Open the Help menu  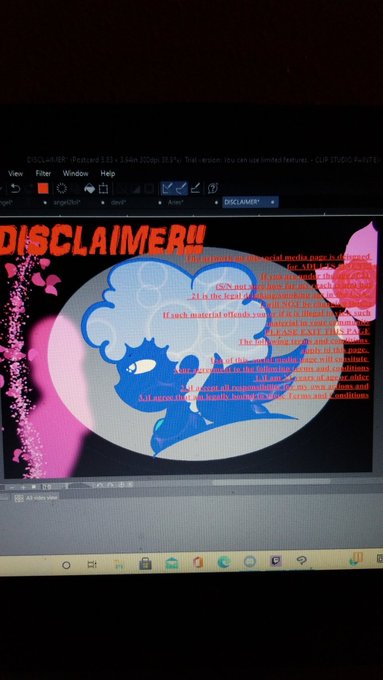(x=108, y=173)
